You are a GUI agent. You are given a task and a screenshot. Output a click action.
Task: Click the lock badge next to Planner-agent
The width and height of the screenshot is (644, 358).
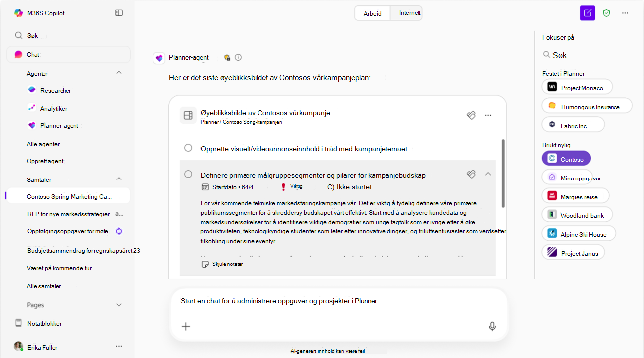227,58
